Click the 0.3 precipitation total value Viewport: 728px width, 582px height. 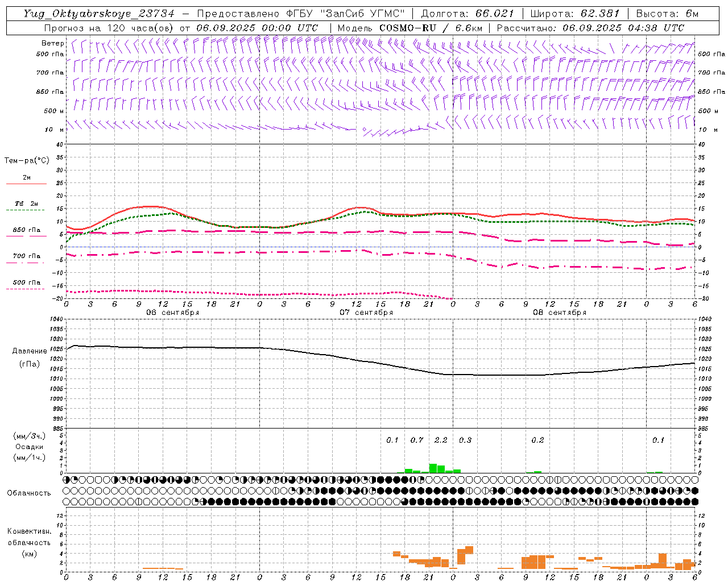[x=465, y=440]
